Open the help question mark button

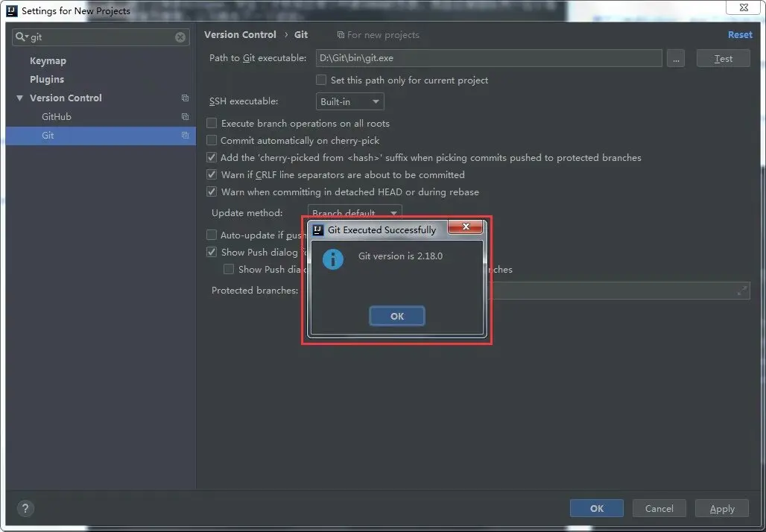pyautogui.click(x=25, y=509)
